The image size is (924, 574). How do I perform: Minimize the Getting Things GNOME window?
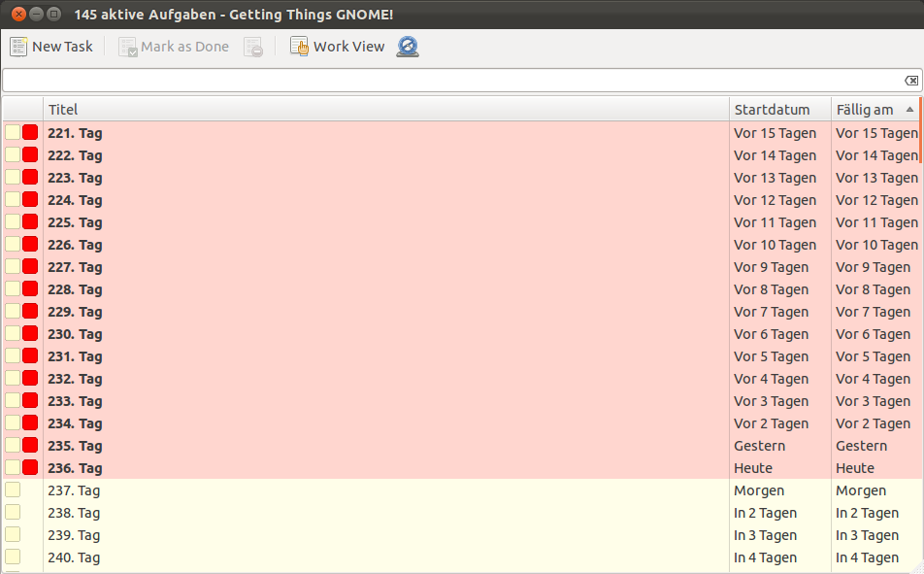(36, 14)
